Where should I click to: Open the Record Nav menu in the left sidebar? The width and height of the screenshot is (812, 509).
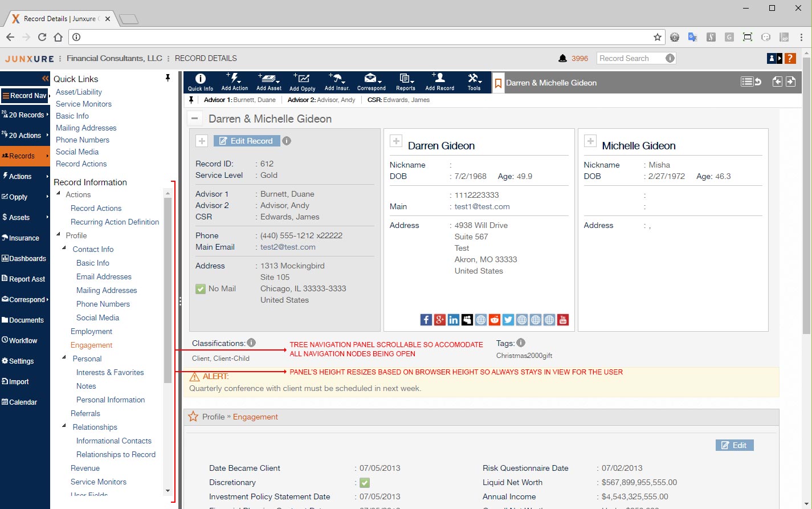click(25, 96)
